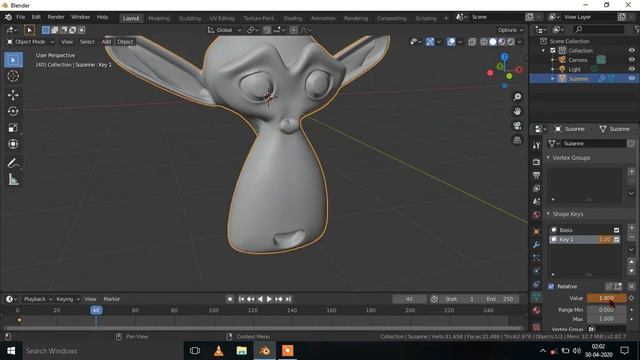Hide the Camera object
The width and height of the screenshot is (640, 360).
[x=631, y=60]
